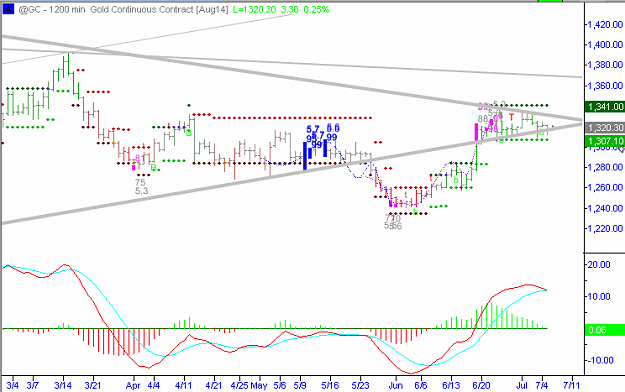Click the 3/14 date on time axis
Viewport: 625px width, 392px height.
(63, 386)
